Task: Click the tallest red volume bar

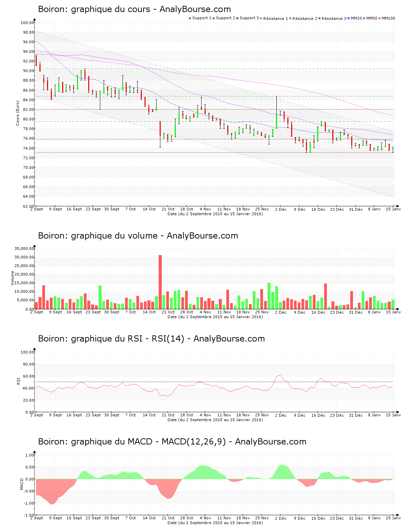Action: tap(160, 281)
